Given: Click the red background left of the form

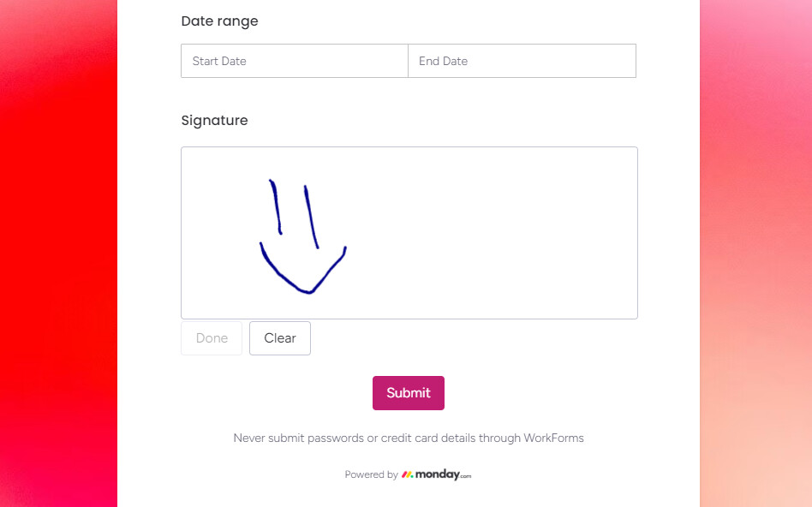Looking at the screenshot, I should [x=58, y=254].
